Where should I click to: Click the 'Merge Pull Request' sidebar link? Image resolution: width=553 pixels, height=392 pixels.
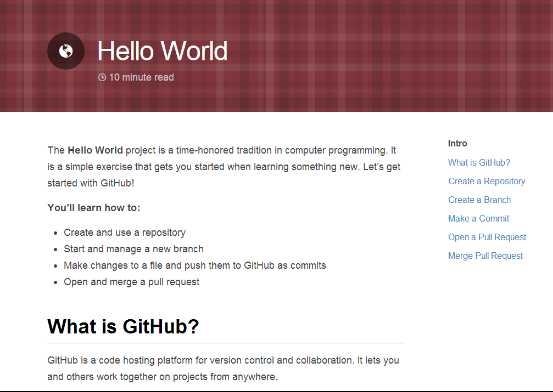pyautogui.click(x=485, y=256)
